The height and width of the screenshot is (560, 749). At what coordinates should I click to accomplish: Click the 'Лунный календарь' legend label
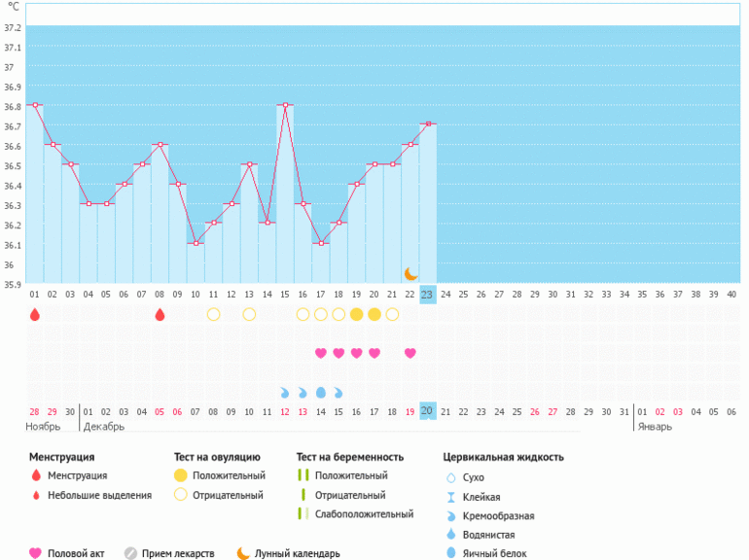click(297, 554)
